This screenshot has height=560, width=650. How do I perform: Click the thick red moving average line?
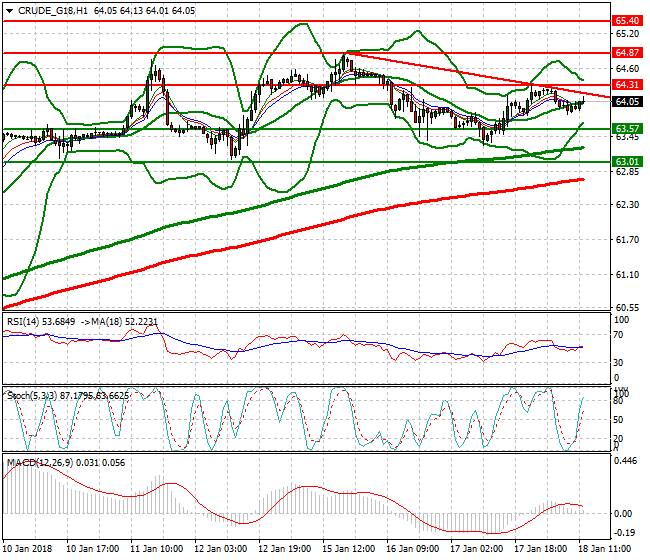tap(290, 233)
